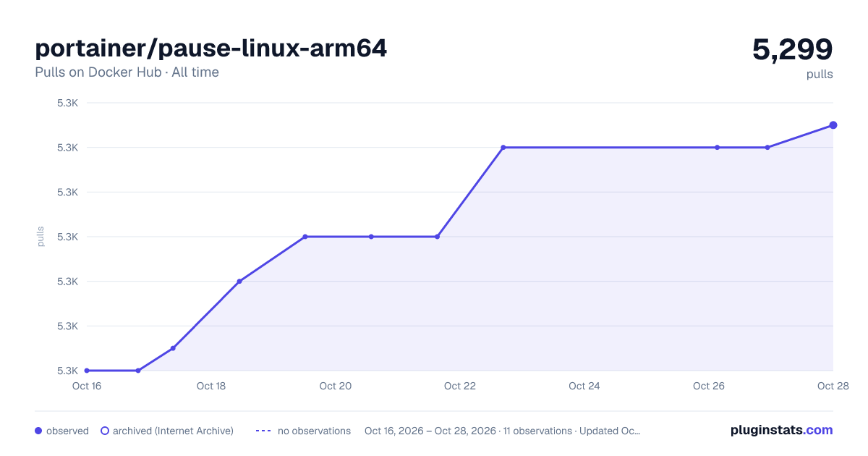Select the first plateau data point after Oct 22
The height and width of the screenshot is (456, 868).
(x=503, y=148)
